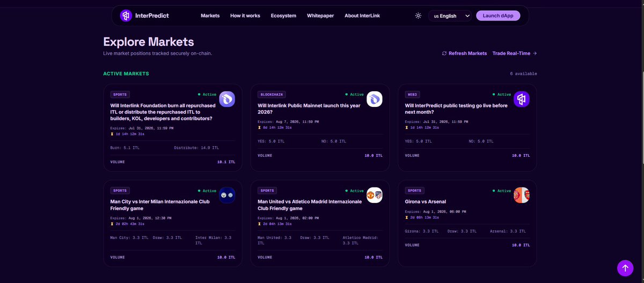Click the WEB3 category tag
Image resolution: width=644 pixels, height=283 pixels.
(x=413, y=95)
